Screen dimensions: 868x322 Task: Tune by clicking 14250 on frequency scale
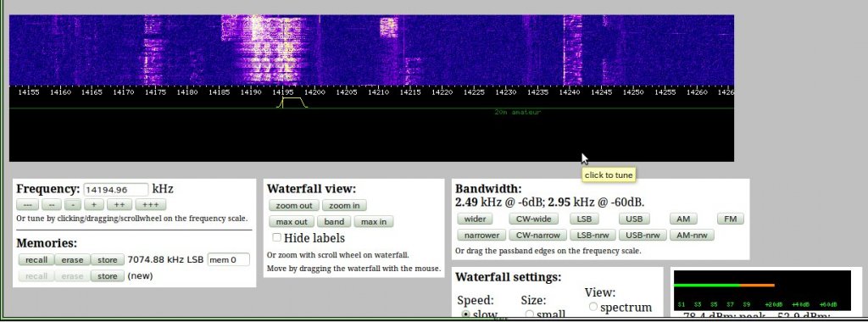(633, 92)
